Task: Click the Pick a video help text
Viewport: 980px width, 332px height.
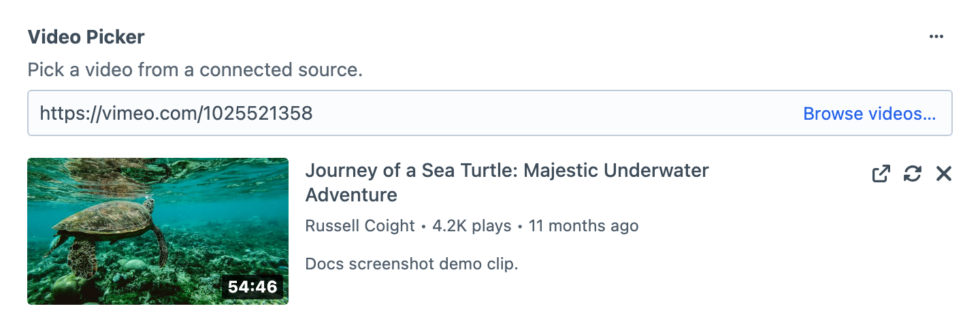Action: click(195, 70)
